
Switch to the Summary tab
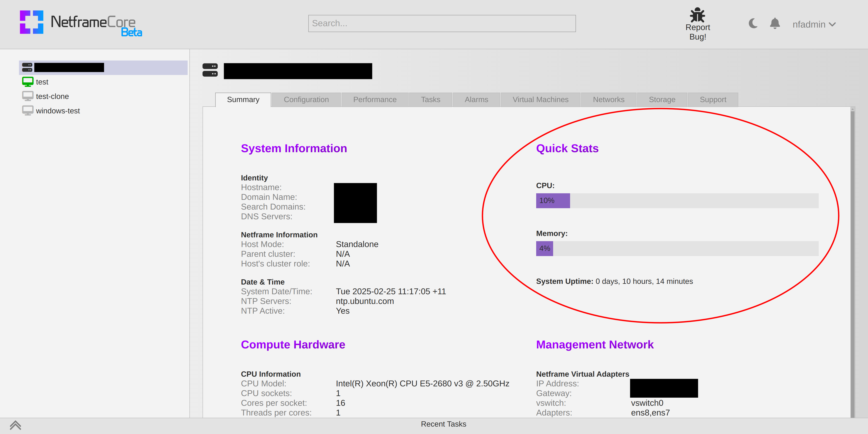pyautogui.click(x=243, y=100)
